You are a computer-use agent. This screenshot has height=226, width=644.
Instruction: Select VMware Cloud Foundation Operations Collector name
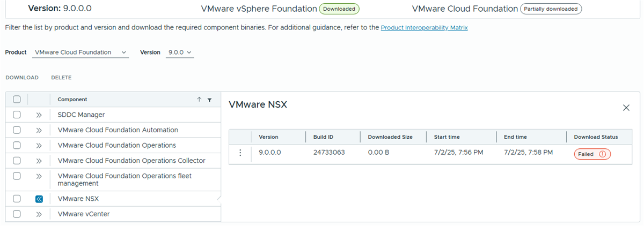(x=131, y=161)
